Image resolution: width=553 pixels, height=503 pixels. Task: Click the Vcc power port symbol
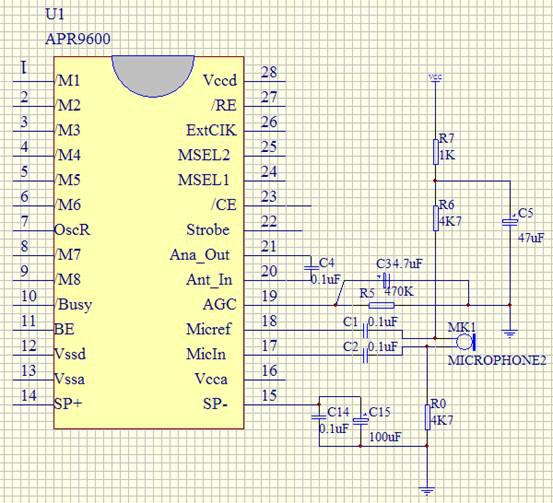point(435,77)
